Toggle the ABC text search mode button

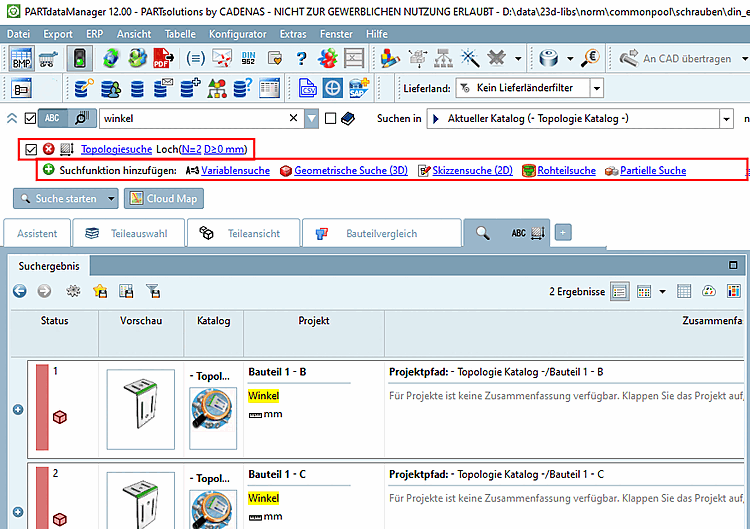(x=52, y=118)
